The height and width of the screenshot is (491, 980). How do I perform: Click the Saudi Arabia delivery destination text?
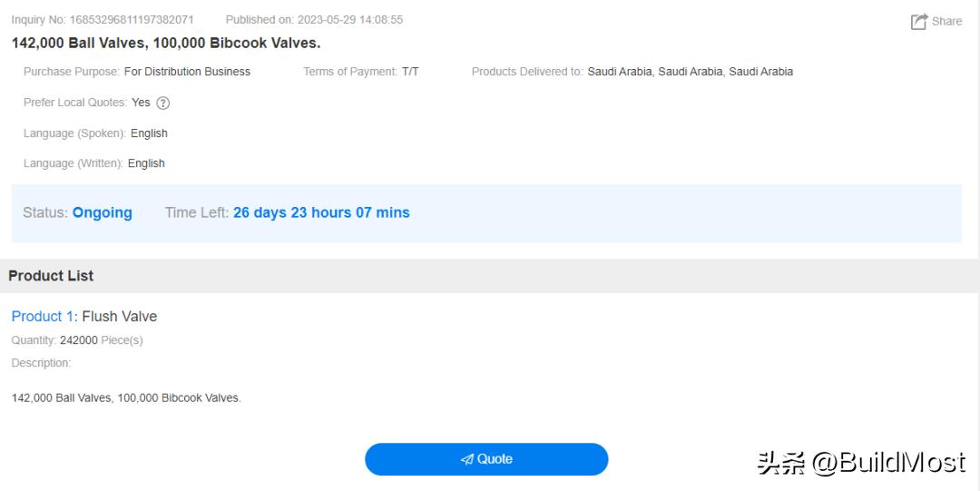click(x=690, y=72)
